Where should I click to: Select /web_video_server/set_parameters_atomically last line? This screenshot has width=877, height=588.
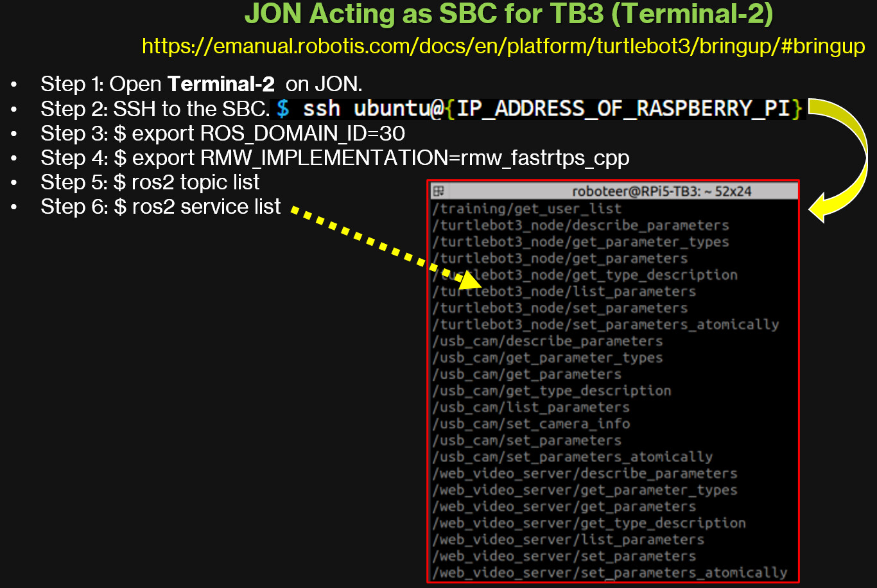coord(609,573)
